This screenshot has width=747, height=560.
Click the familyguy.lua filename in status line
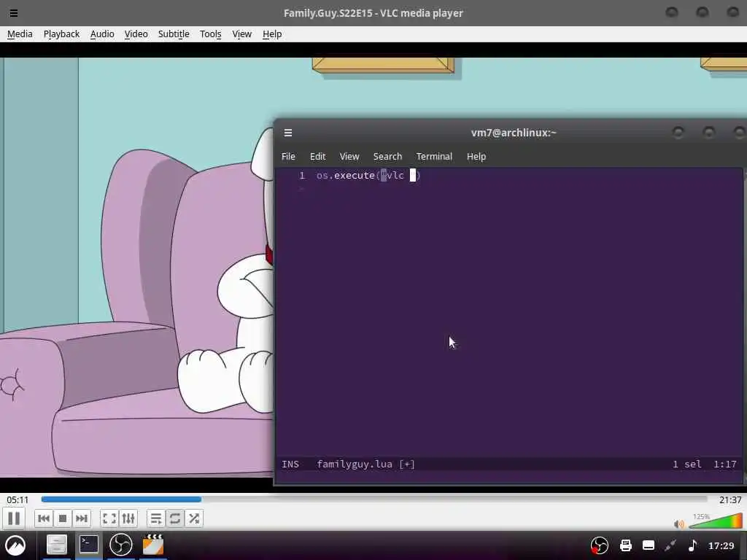pos(355,464)
